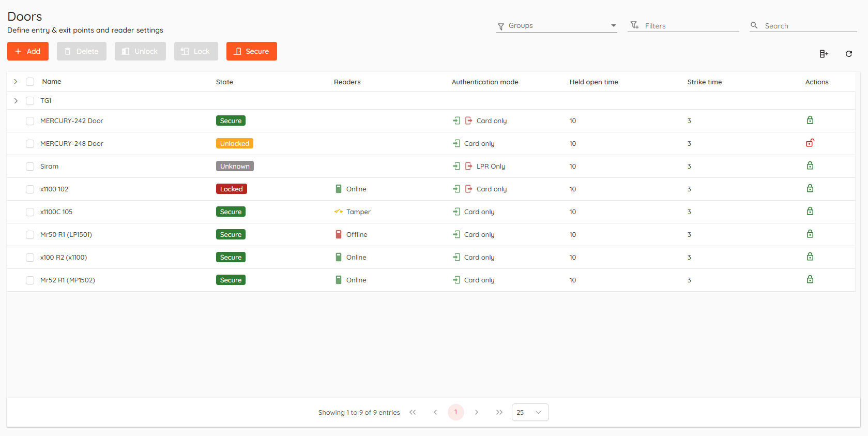Click the lock action icon for Mr52 R1 (MP1502)

810,280
